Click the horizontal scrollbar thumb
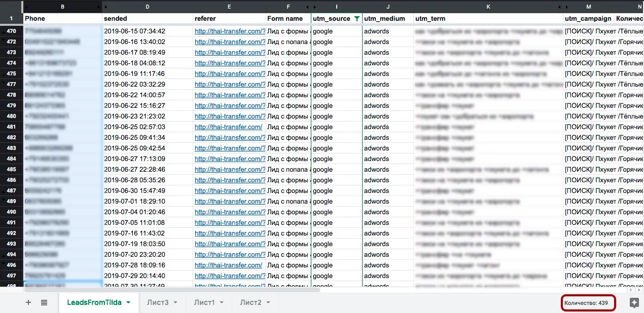644x313 pixels. [172, 290]
